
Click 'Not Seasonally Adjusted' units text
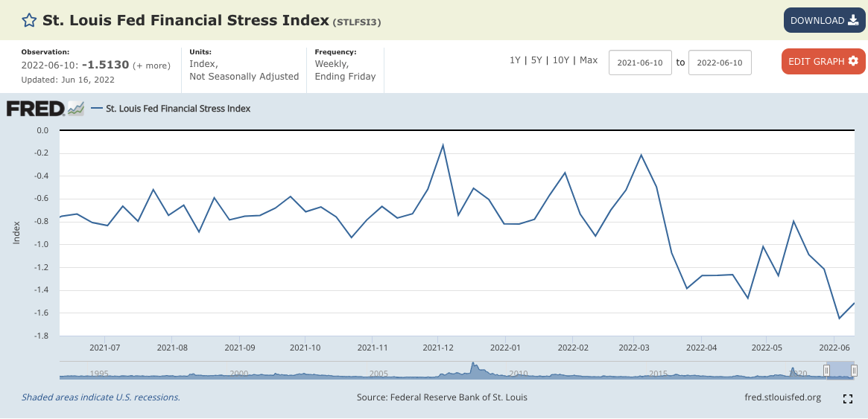(x=244, y=76)
